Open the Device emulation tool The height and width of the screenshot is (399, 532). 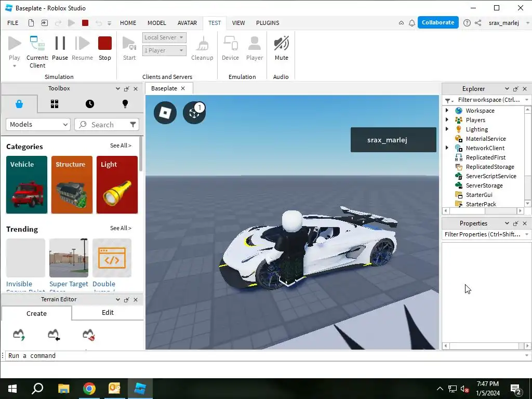(x=230, y=48)
